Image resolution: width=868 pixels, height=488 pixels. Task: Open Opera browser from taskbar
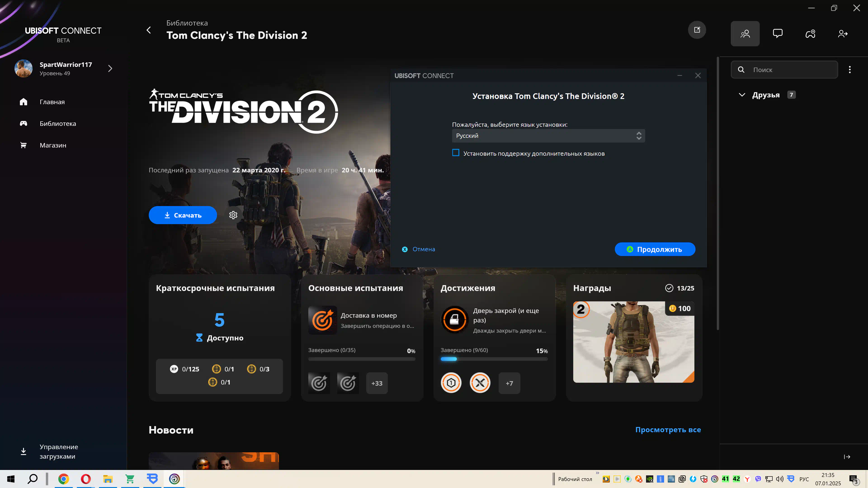click(x=86, y=479)
